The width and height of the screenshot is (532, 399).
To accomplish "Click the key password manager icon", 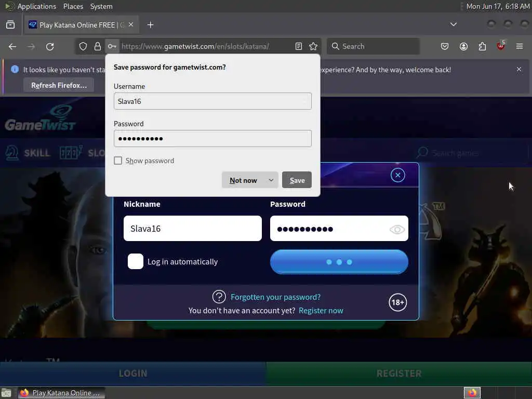I will coord(112,46).
